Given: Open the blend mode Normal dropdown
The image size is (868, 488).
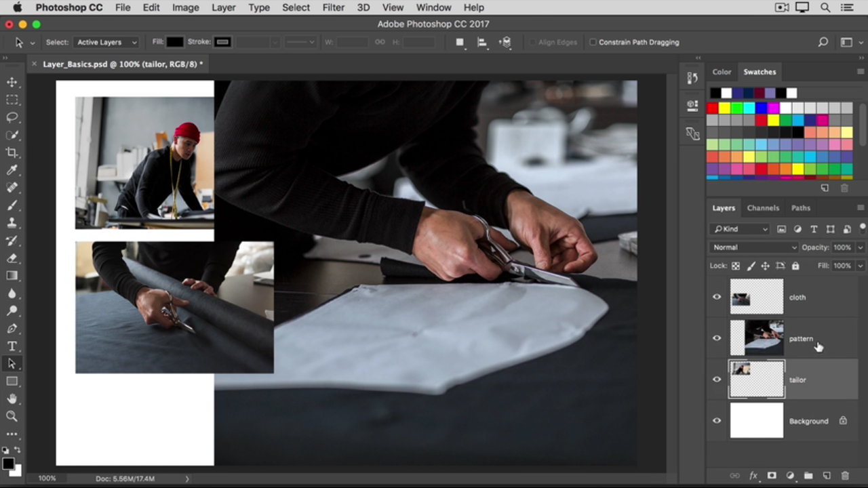Looking at the screenshot, I should pos(753,247).
